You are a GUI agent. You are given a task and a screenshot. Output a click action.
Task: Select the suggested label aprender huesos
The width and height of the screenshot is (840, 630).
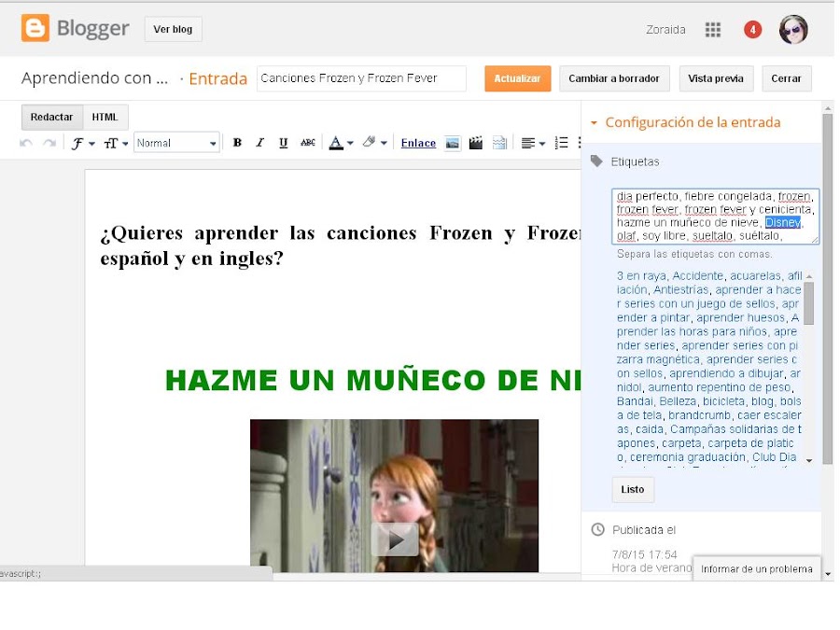pyautogui.click(x=741, y=317)
